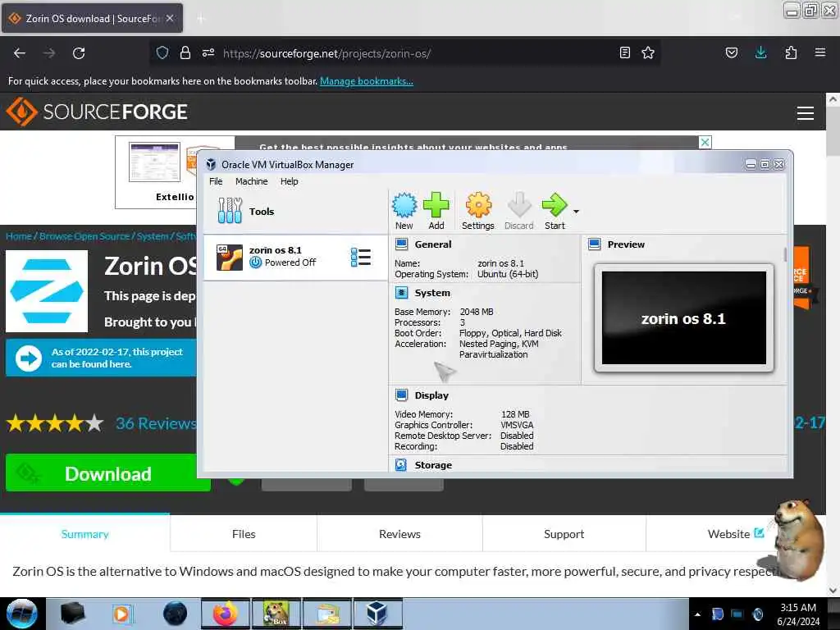Close the Zorin OS download tab
840x630 pixels.
[170, 18]
